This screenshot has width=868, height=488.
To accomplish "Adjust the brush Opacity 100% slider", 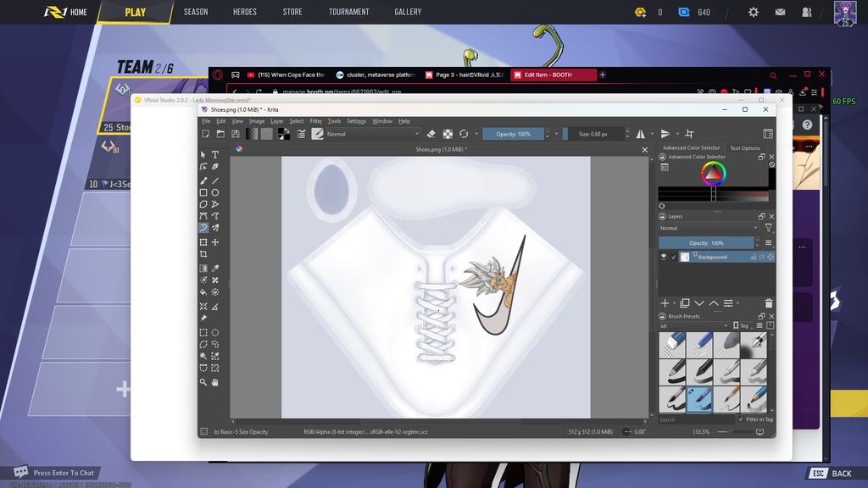I will pos(513,134).
